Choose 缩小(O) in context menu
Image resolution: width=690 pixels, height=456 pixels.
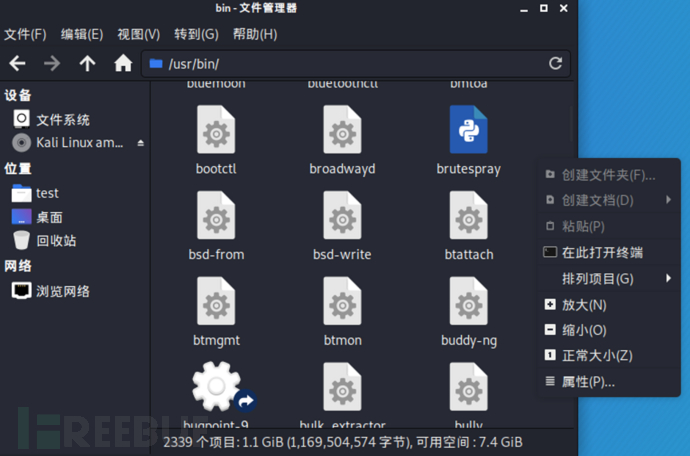point(609,330)
